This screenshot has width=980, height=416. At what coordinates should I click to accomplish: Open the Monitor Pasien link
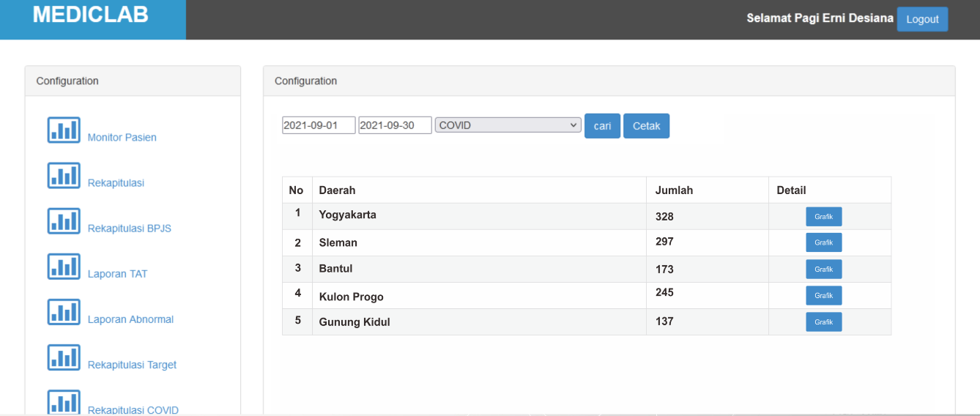pyautogui.click(x=122, y=138)
